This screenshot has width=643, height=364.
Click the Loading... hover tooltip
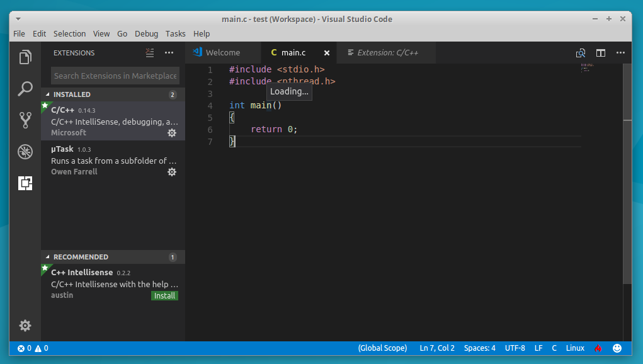[289, 91]
